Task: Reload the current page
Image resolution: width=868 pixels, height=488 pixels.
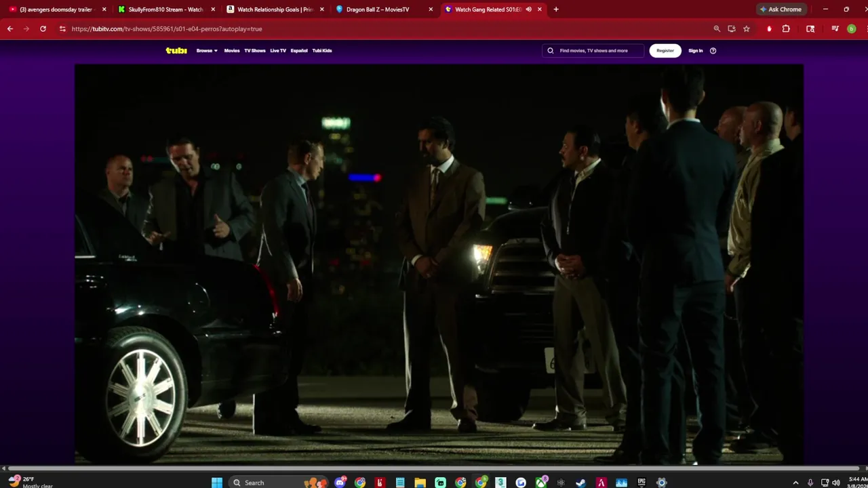Action: click(x=43, y=29)
